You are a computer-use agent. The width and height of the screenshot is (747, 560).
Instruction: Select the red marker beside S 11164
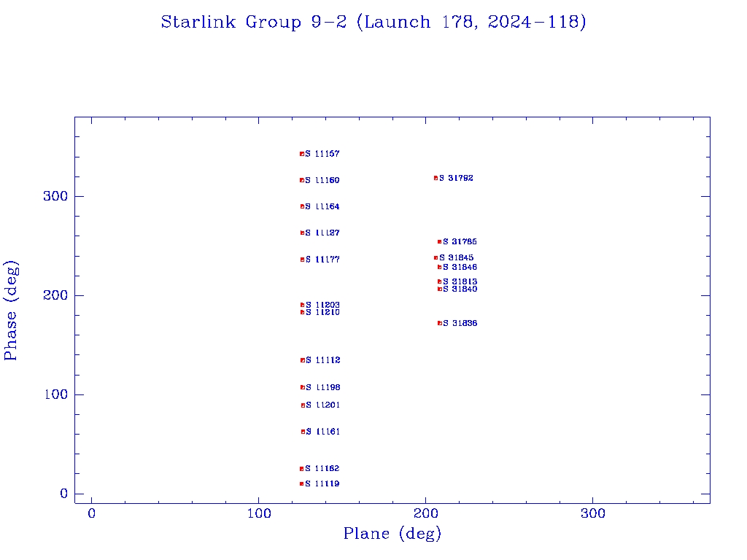pyautogui.click(x=302, y=206)
